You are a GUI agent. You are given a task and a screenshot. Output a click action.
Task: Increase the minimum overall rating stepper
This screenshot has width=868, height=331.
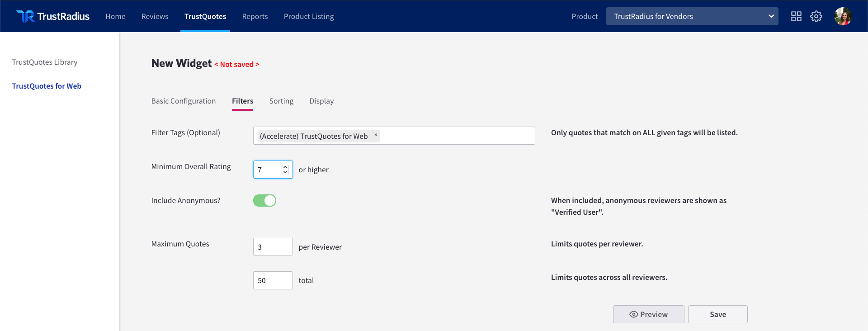[x=285, y=167]
